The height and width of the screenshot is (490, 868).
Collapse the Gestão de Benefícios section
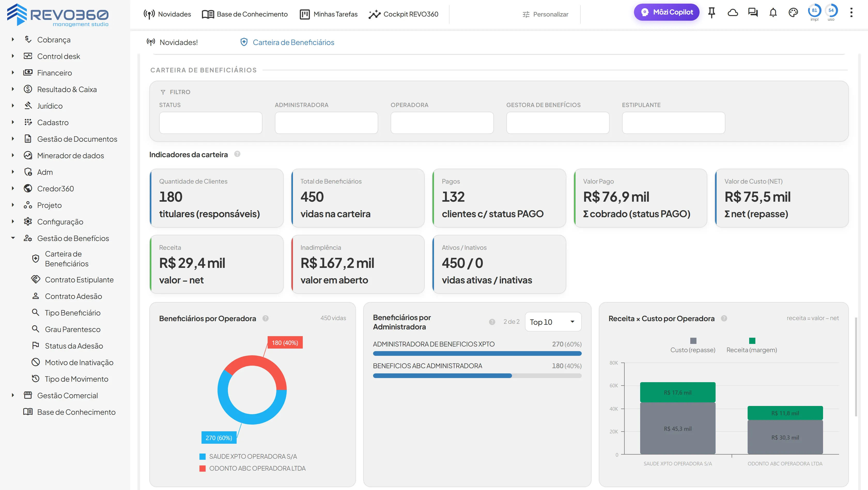13,238
